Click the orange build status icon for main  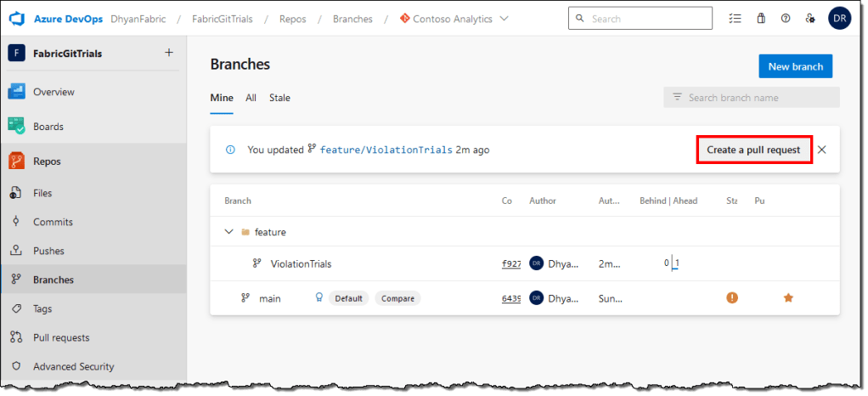tap(732, 298)
